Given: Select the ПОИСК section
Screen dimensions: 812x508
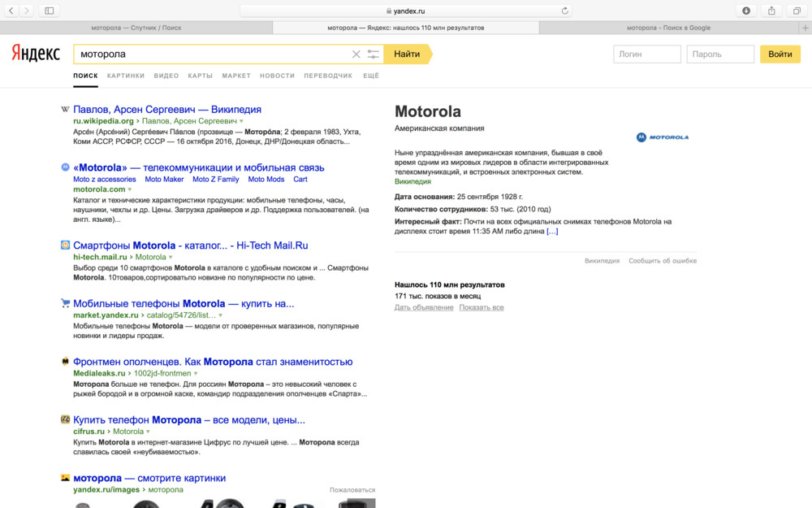Looking at the screenshot, I should [85, 76].
